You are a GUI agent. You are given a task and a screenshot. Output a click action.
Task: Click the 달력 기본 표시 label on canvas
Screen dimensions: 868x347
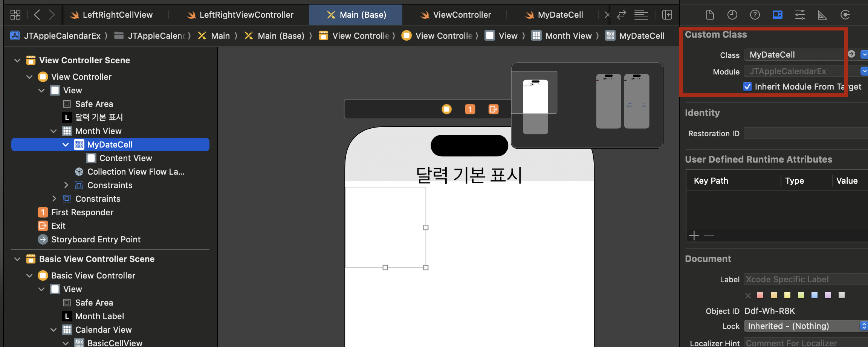coord(469,175)
